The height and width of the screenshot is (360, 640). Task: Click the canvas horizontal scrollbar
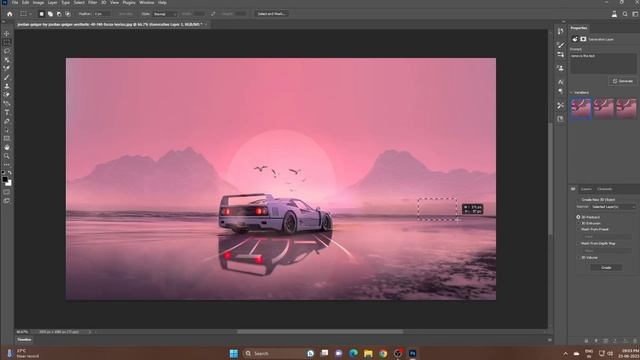click(x=320, y=332)
